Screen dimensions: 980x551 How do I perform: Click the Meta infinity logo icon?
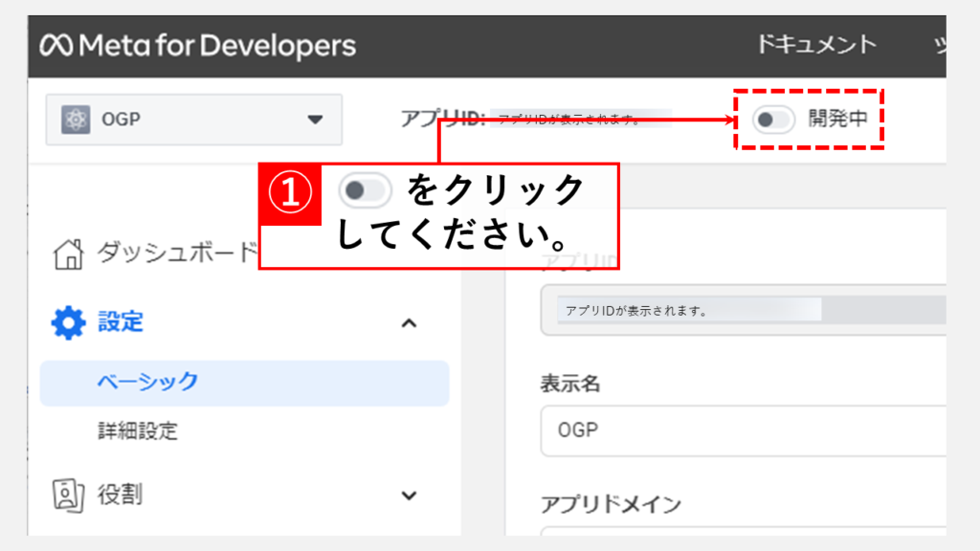[x=56, y=46]
